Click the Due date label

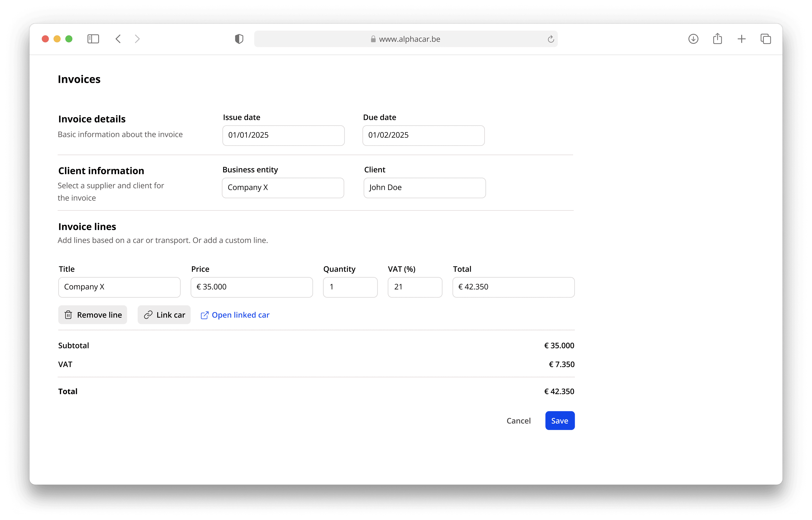click(379, 117)
